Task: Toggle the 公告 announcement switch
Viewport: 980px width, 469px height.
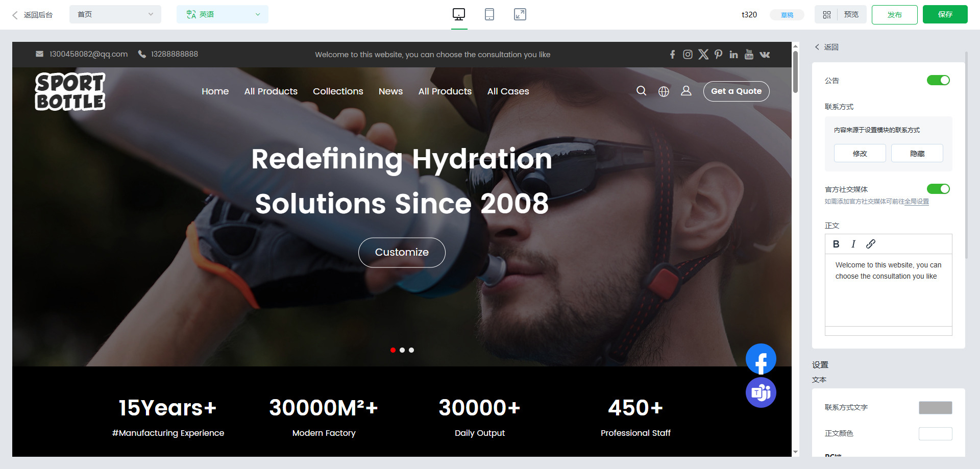Action: tap(938, 80)
